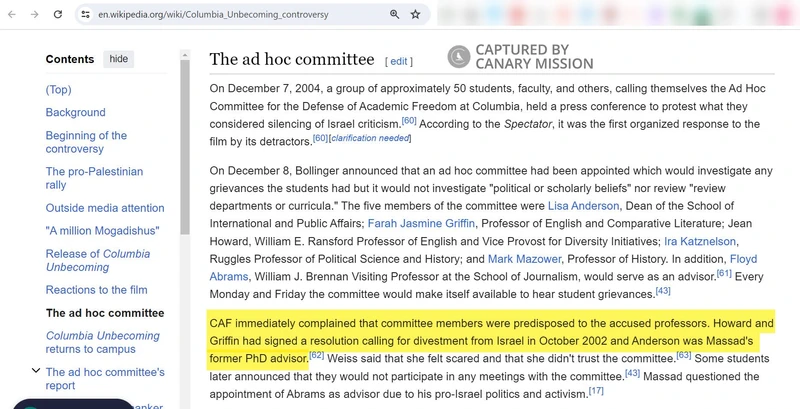This screenshot has width=800, height=409.
Task: Click the browser forward arrow
Action: click(x=35, y=15)
